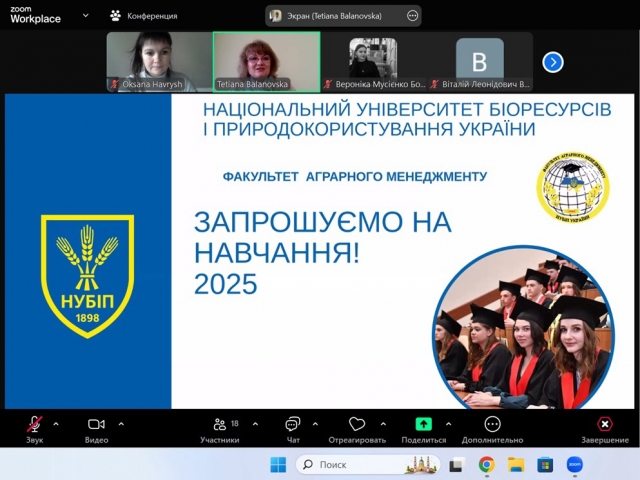Open Google Chrome from the taskbar
The height and width of the screenshot is (480, 640).
tap(487, 464)
